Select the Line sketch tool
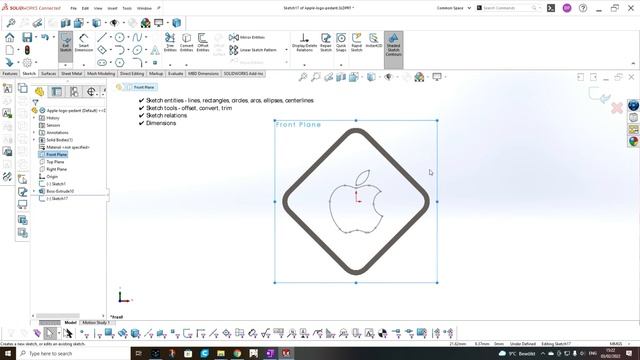 tap(102, 37)
